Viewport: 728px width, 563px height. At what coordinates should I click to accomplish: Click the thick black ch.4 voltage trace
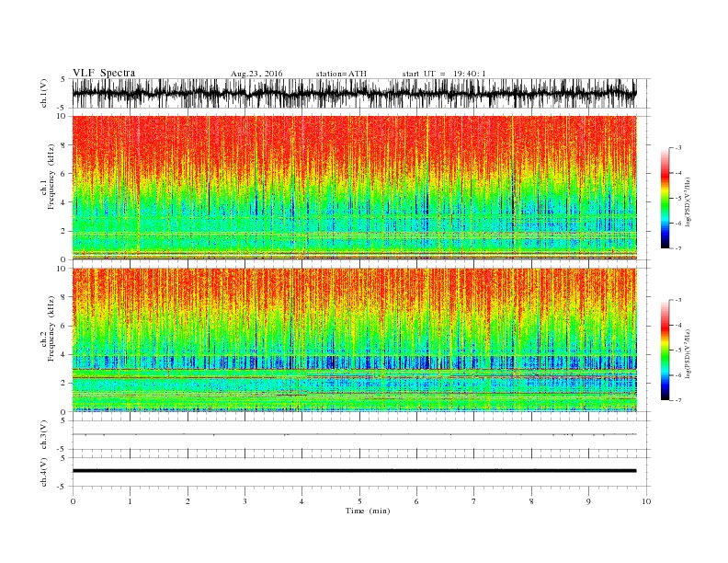(x=354, y=471)
